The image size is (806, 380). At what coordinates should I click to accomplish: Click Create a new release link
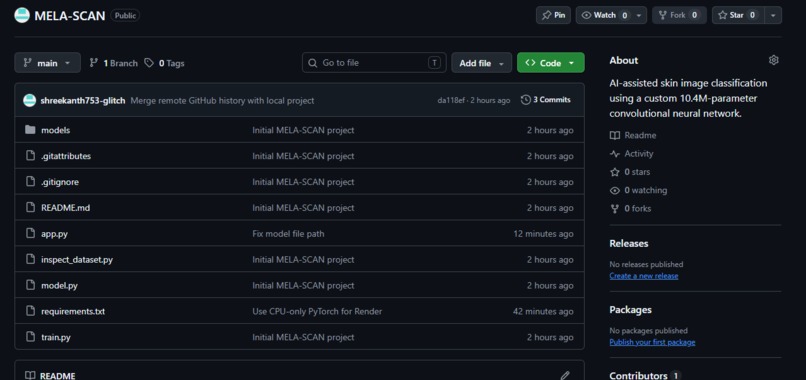(x=644, y=276)
